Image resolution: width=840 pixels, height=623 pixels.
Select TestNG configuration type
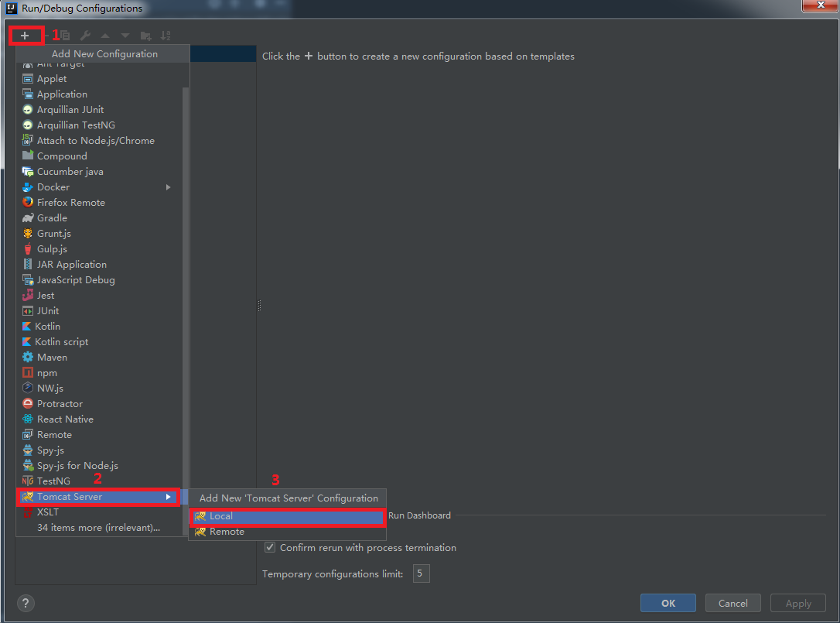(x=99, y=481)
